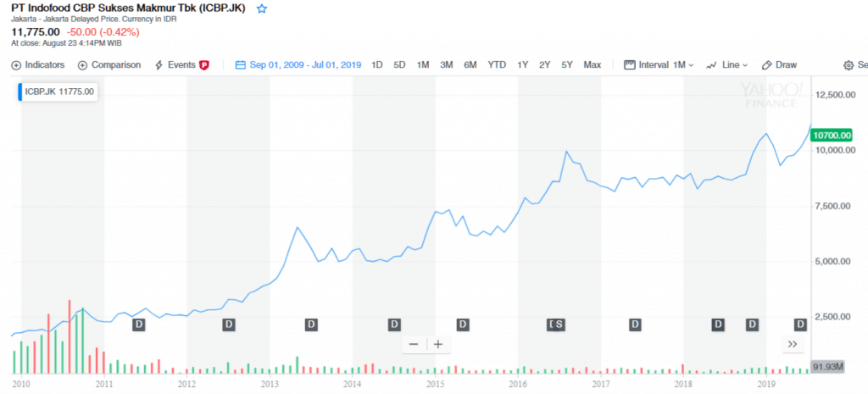Add ICBP.JK to watchlist star
868x394 pixels.
[262, 8]
